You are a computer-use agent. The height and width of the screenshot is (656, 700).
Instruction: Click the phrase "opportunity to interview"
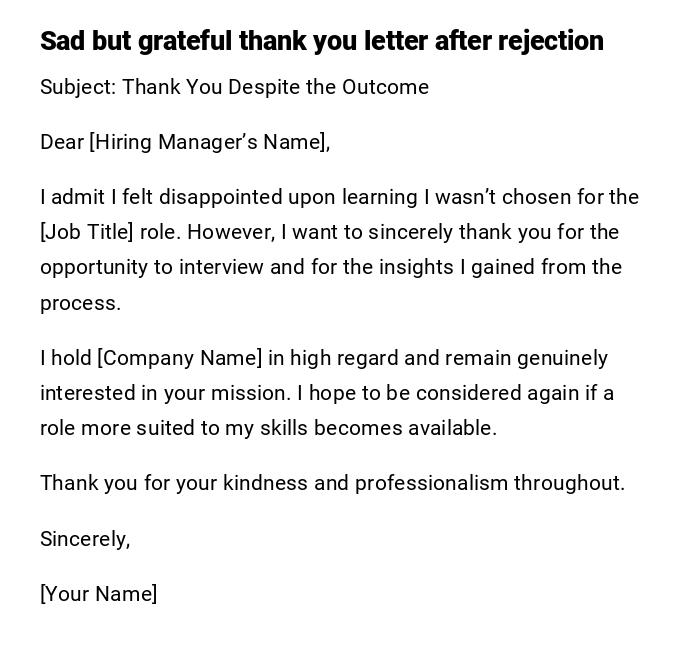pyautogui.click(x=150, y=267)
